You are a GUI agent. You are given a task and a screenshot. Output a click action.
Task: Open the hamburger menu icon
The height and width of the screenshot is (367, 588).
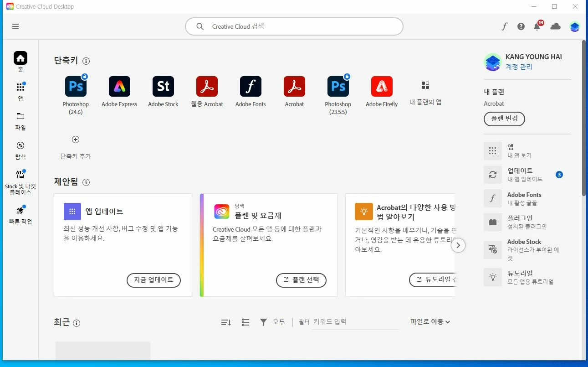pos(15,26)
